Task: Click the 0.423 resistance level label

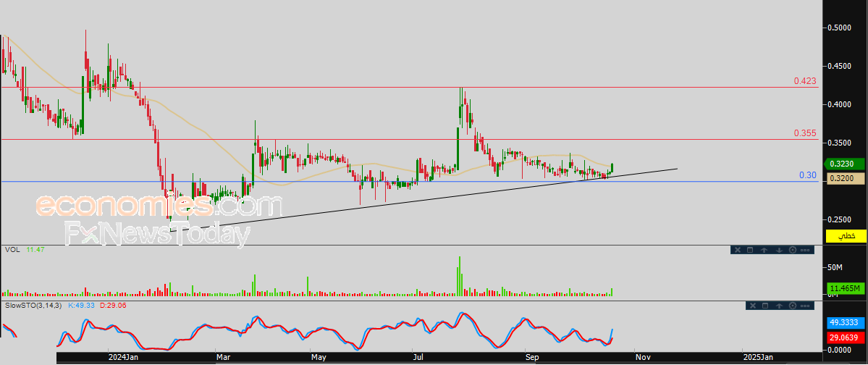Action: (804, 81)
